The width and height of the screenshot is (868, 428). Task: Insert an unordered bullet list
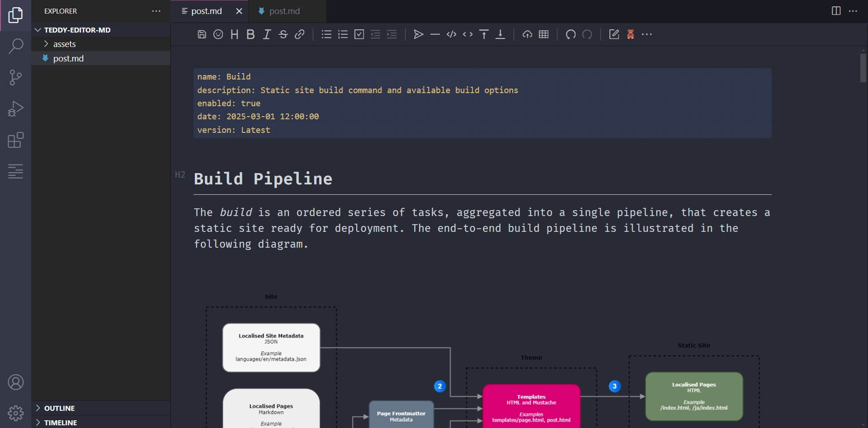[x=326, y=34]
